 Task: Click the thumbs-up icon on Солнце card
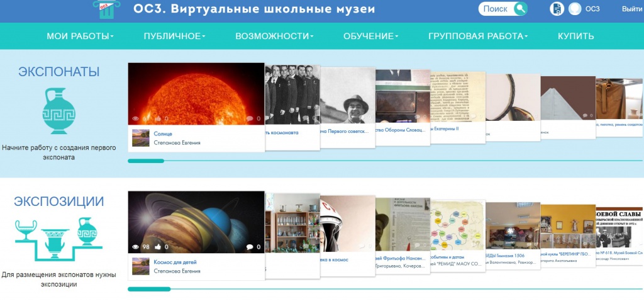[158, 118]
